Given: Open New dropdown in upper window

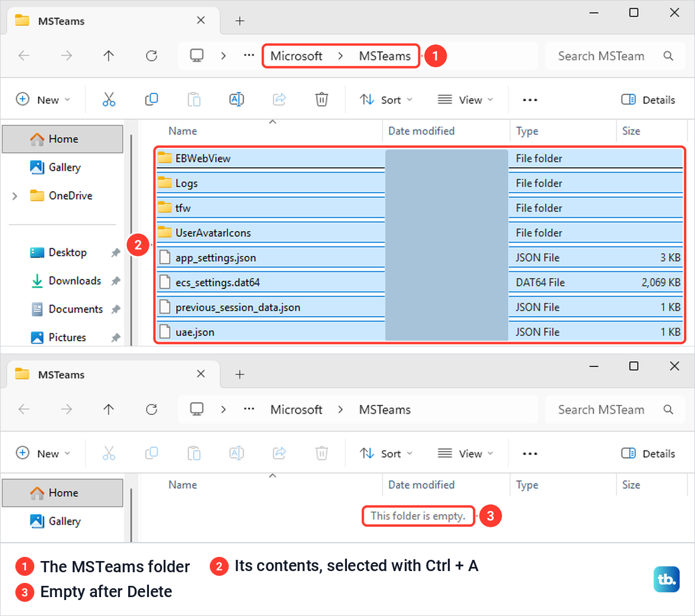Looking at the screenshot, I should click(43, 99).
